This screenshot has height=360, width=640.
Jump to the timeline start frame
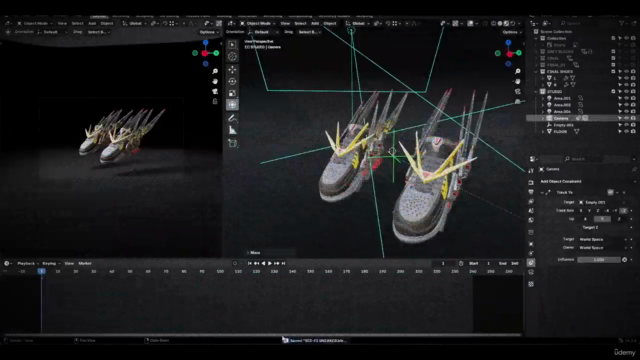(x=249, y=263)
